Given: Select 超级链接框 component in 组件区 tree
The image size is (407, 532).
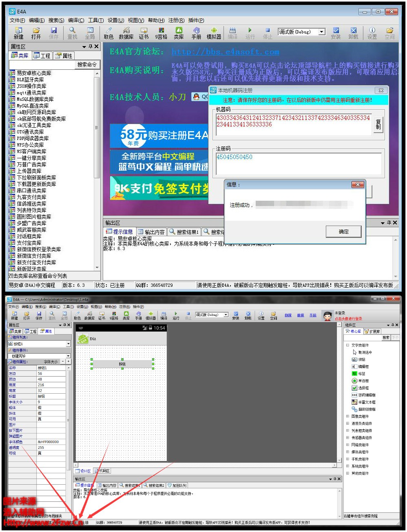Looking at the screenshot, I should [363, 409].
